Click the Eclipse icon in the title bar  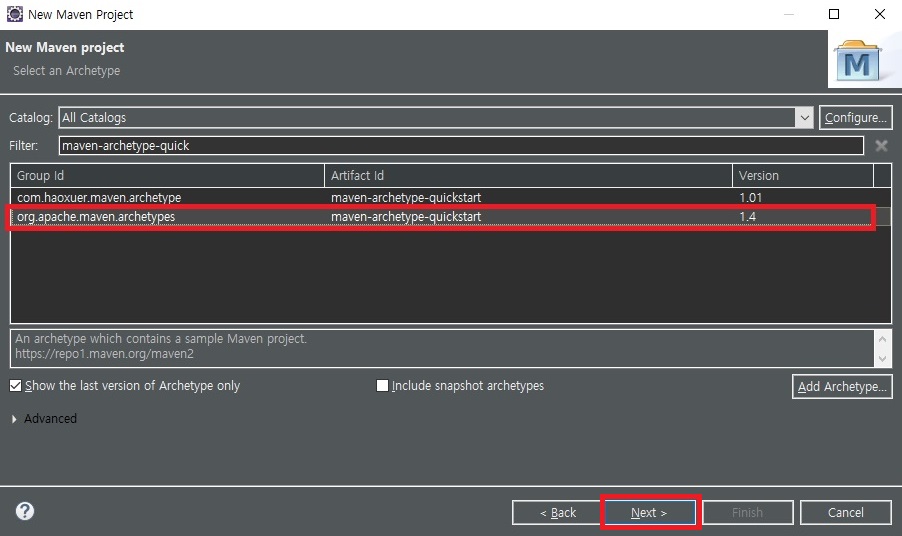(14, 14)
